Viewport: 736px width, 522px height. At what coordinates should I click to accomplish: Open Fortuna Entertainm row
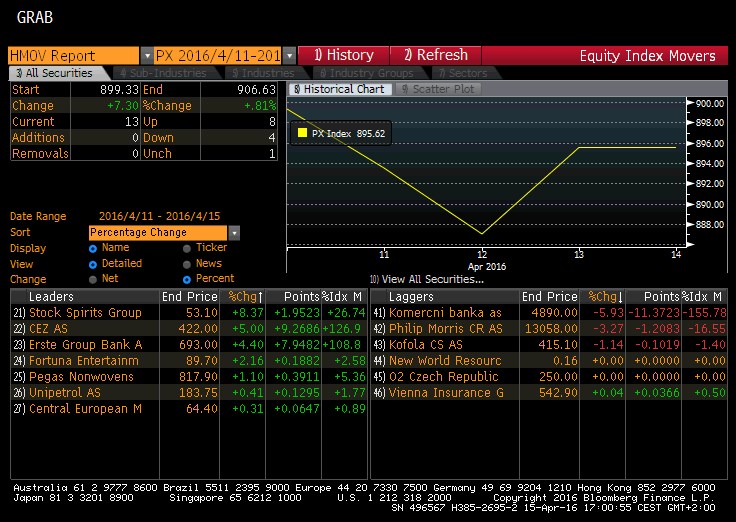[188, 361]
